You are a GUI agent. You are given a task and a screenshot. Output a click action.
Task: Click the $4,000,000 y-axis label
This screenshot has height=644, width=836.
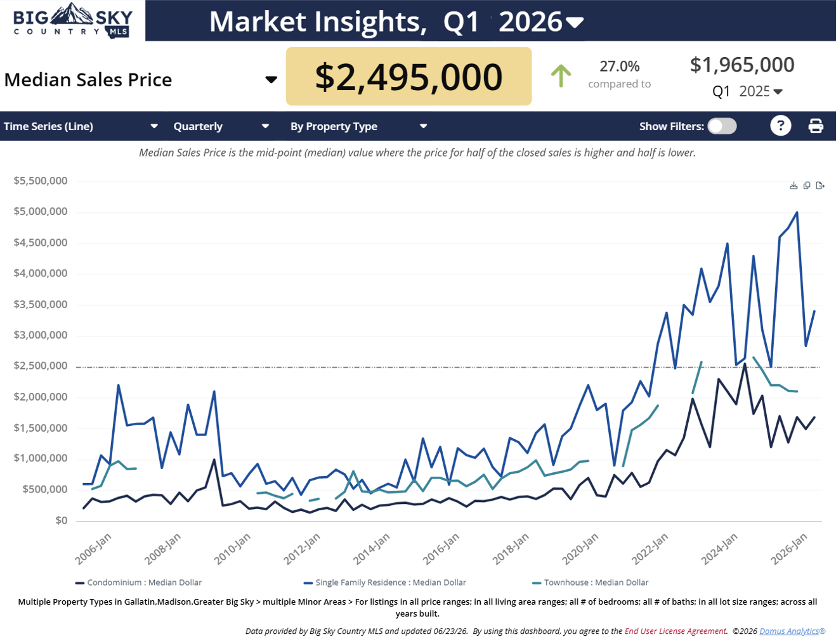point(41,273)
